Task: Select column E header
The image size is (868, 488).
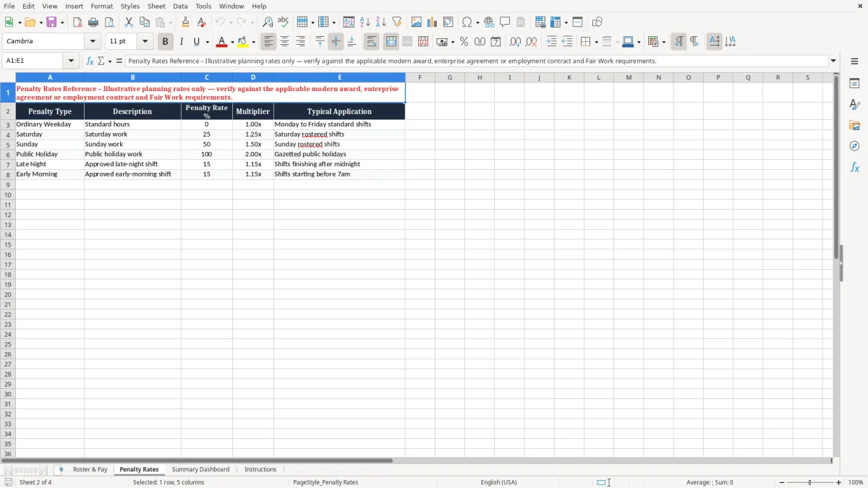Action: click(x=339, y=77)
